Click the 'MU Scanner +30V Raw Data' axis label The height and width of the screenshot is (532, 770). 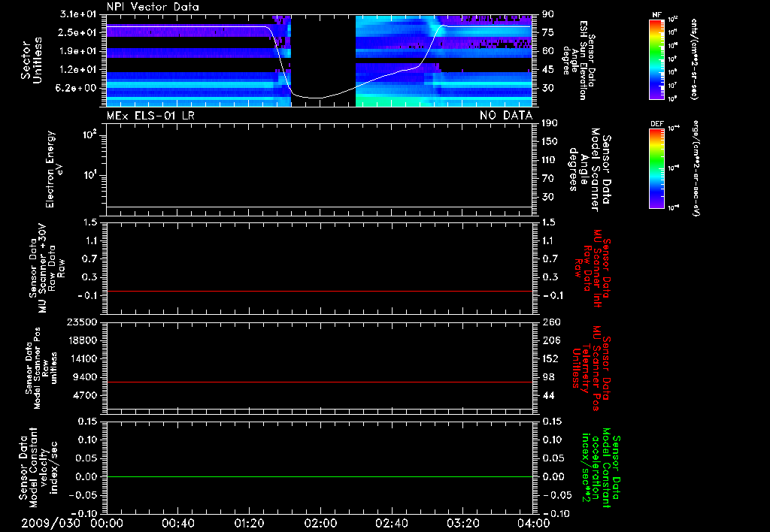(x=47, y=268)
